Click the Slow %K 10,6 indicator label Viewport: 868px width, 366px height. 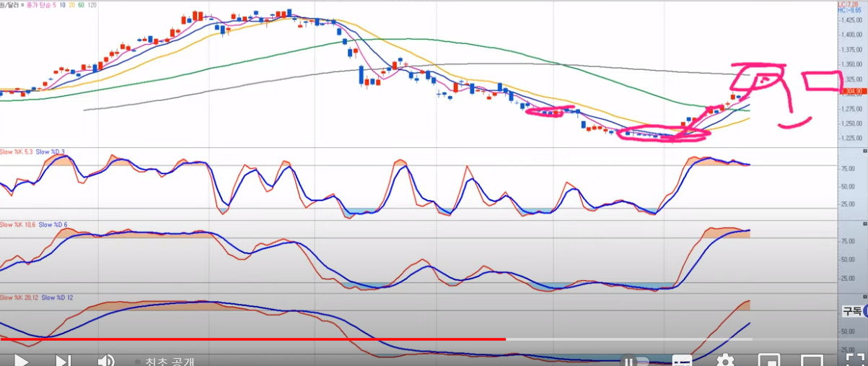[17, 225]
